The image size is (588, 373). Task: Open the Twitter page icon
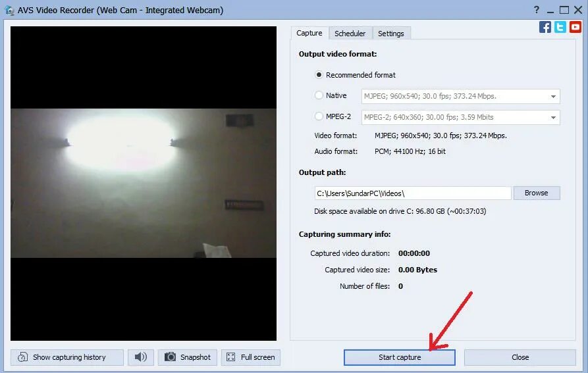click(x=560, y=27)
